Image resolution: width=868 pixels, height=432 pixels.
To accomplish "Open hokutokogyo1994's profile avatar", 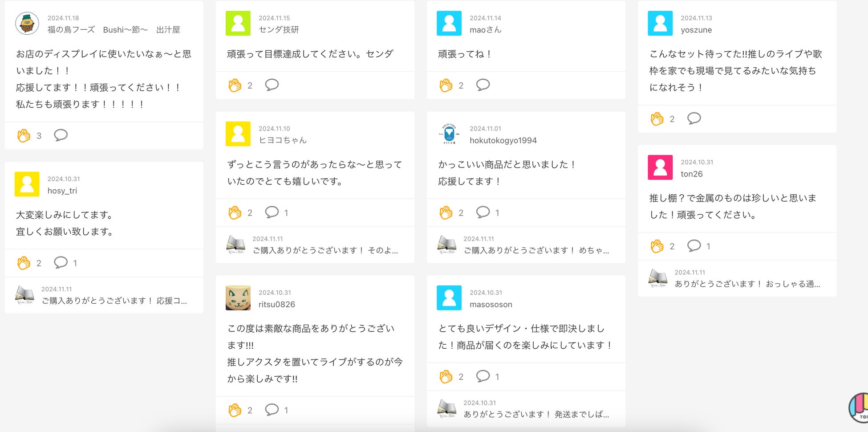I will click(449, 134).
